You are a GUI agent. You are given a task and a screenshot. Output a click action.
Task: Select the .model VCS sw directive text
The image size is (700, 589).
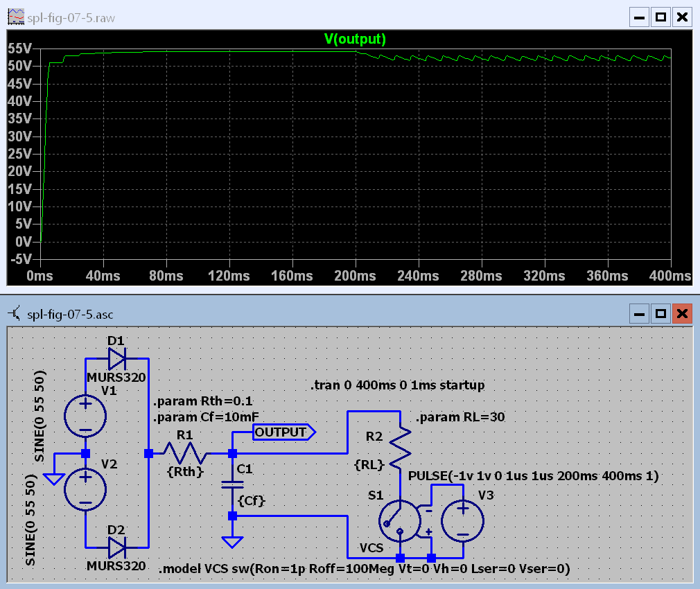364,569
